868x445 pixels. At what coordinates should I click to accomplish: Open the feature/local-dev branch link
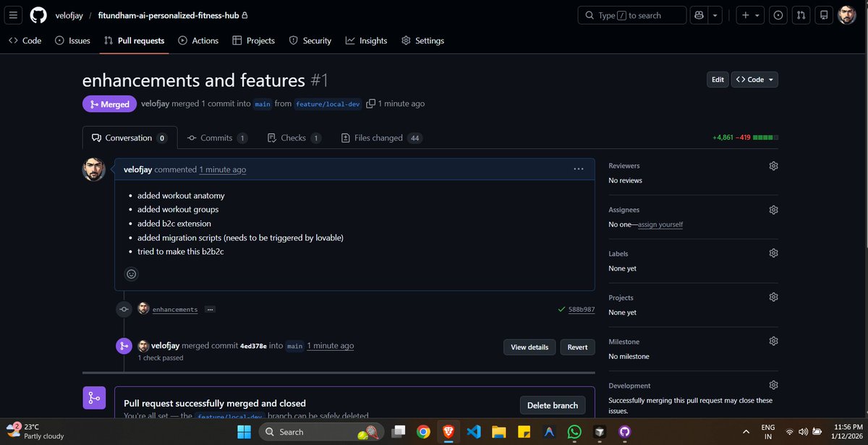point(328,104)
